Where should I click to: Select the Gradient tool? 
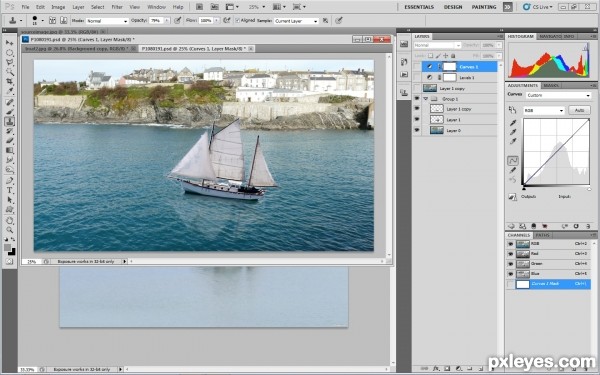(x=9, y=150)
